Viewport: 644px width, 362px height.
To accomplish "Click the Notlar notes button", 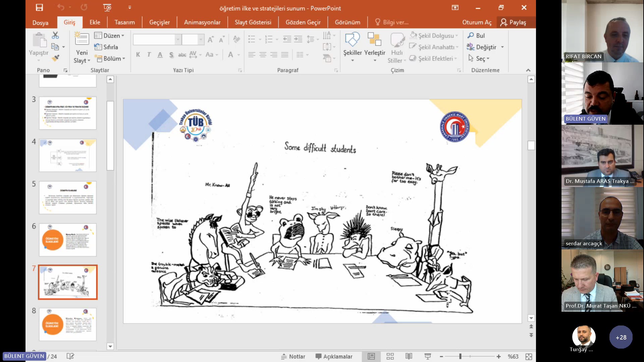I will click(293, 356).
